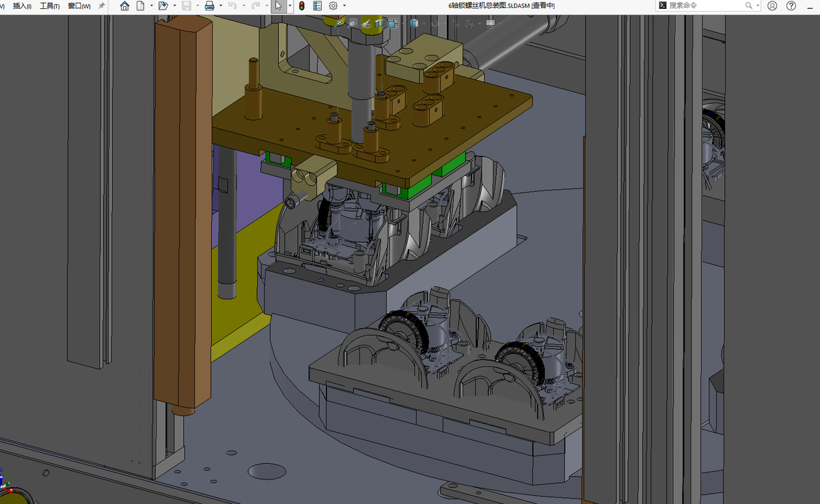The width and height of the screenshot is (820, 504).
Task: Click the Home welcome icon
Action: [124, 5]
